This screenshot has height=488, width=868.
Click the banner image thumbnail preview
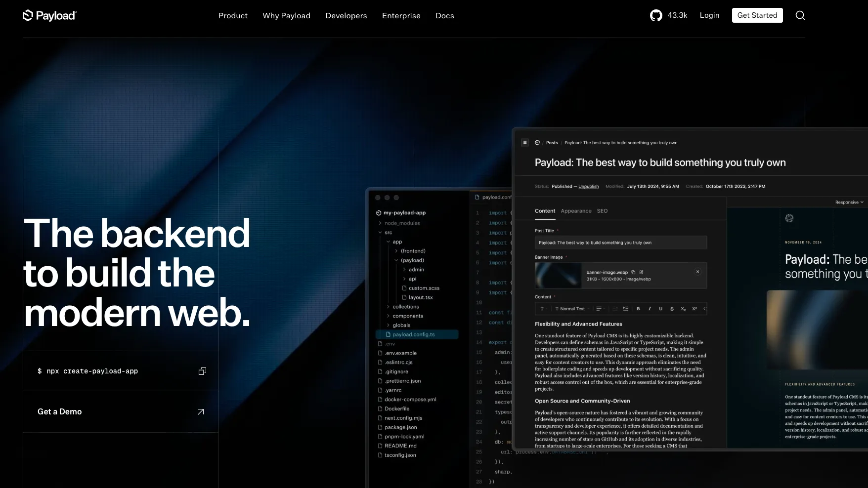[559, 276]
